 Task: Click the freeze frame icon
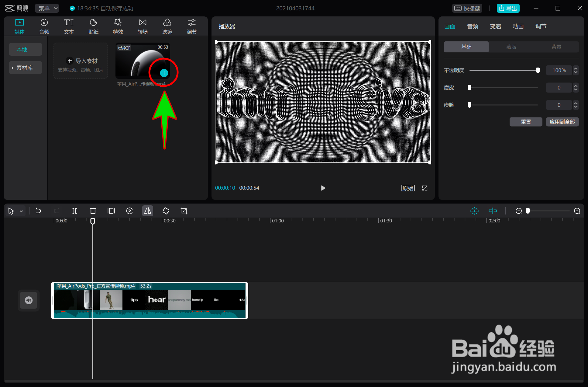point(111,211)
